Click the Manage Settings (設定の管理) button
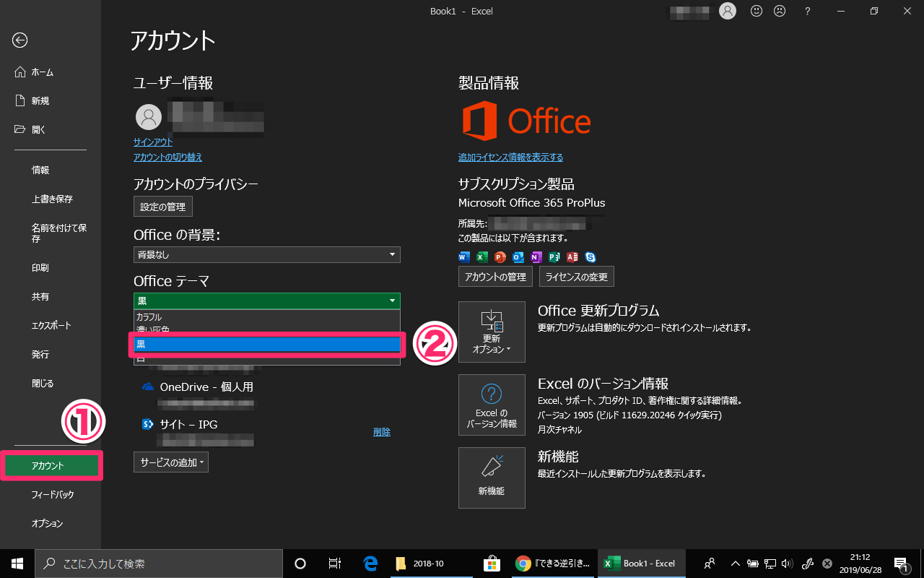 (163, 207)
